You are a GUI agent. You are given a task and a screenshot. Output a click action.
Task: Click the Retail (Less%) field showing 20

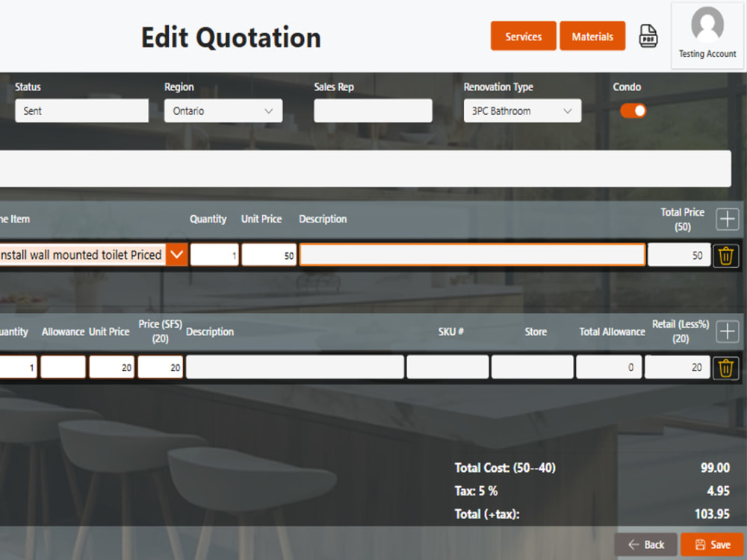pos(678,367)
